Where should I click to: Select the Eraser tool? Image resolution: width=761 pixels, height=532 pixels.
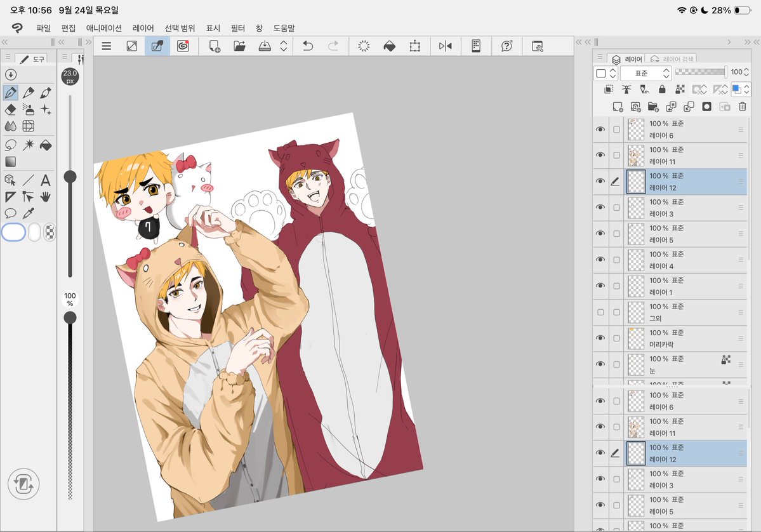click(x=11, y=109)
